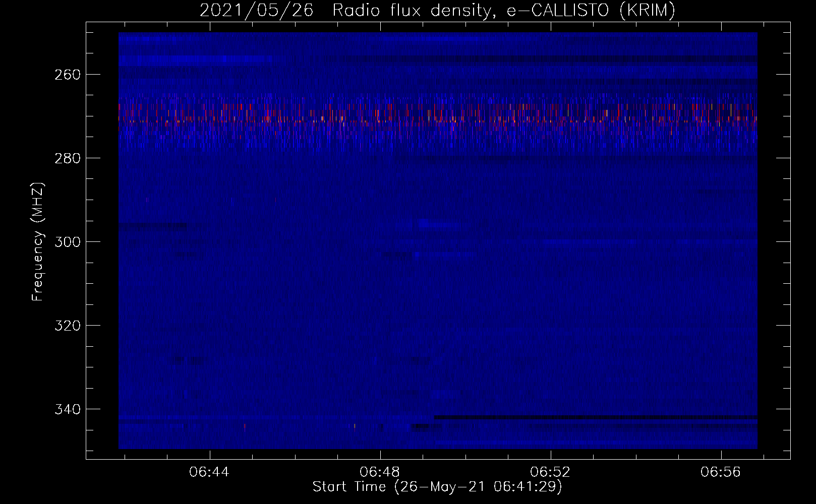This screenshot has width=816, height=504.
Task: Click the 300 frequency tick label
Action: point(67,242)
